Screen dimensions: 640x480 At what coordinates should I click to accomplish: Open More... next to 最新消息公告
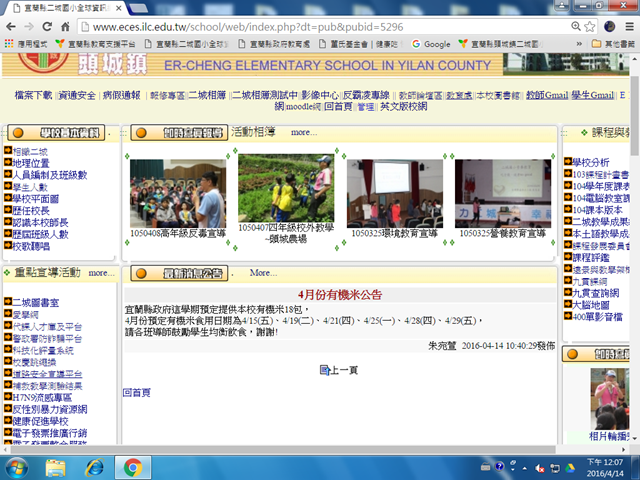(263, 273)
